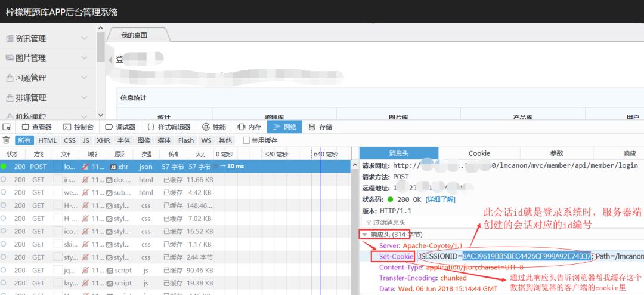644x295 pixels.
Task: Select the POST login request row
Action: click(175, 167)
